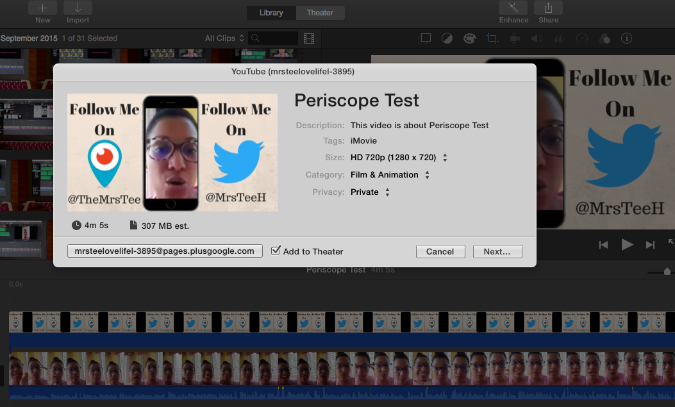Skip to next clip in viewer
Screen dimensions: 675x407
coord(650,245)
